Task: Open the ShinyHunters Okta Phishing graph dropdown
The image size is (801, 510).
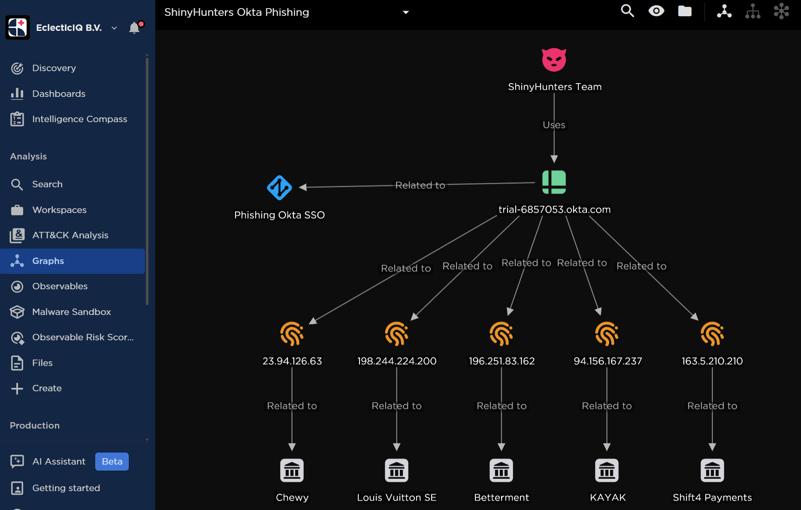Action: click(406, 12)
